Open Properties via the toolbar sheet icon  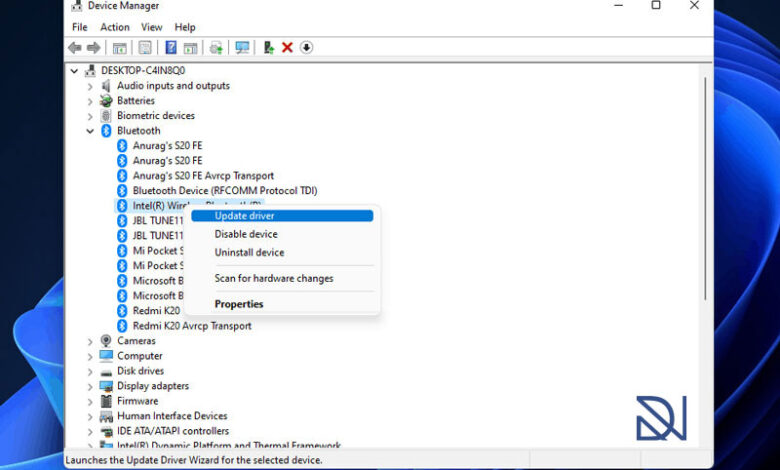[x=145, y=48]
